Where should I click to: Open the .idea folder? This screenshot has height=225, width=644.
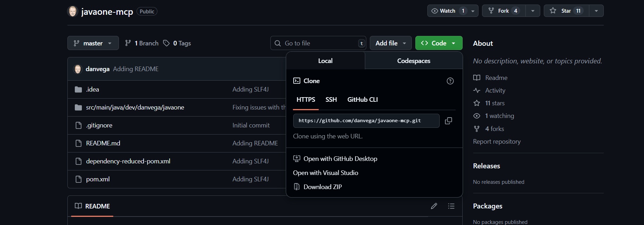click(92, 89)
